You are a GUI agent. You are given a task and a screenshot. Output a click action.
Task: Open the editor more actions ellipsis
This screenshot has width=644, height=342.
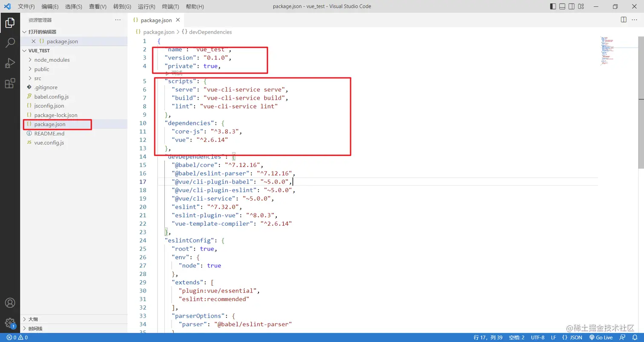634,20
